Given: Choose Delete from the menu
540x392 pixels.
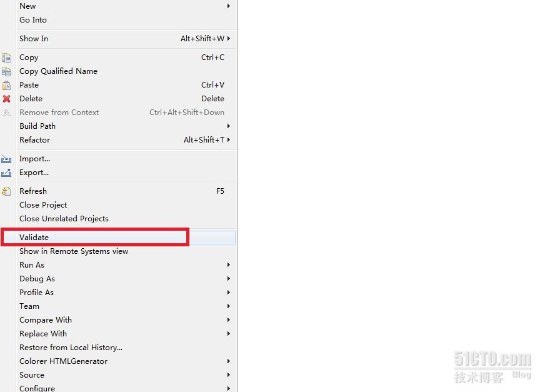Looking at the screenshot, I should click(x=118, y=99).
